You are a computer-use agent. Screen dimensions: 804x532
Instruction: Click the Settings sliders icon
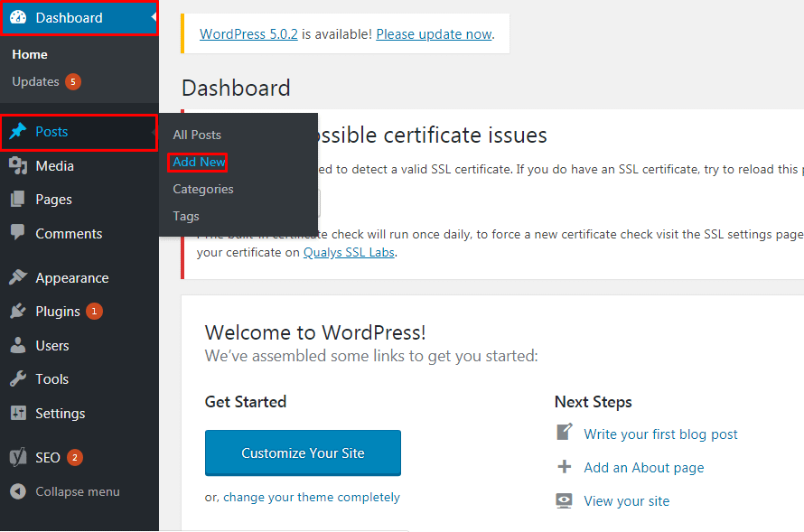point(18,413)
